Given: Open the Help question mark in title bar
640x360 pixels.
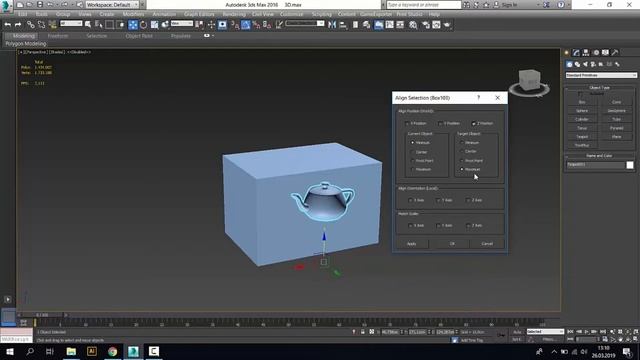Looking at the screenshot, I should click(561, 4).
